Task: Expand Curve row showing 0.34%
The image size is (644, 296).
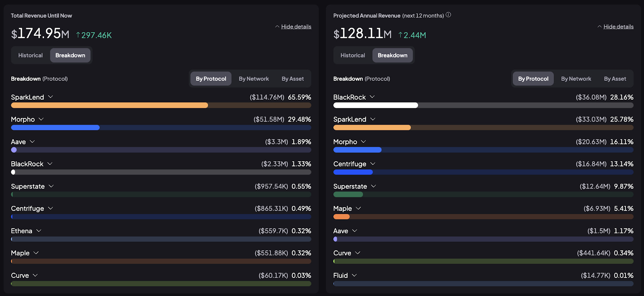Action: point(358,253)
